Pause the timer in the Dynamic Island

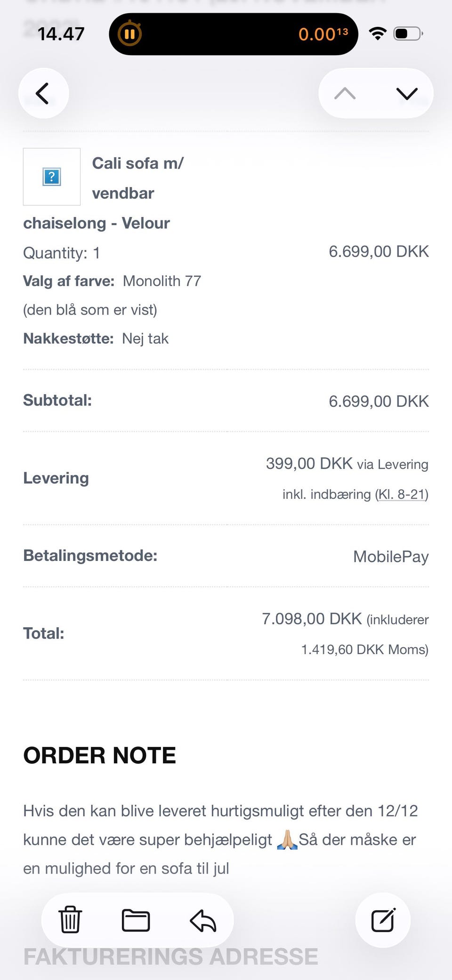[x=129, y=34]
